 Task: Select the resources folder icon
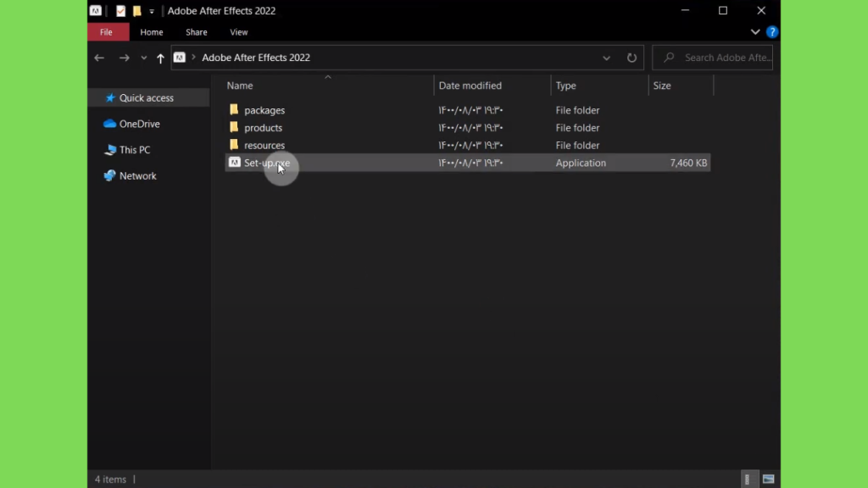click(x=234, y=145)
